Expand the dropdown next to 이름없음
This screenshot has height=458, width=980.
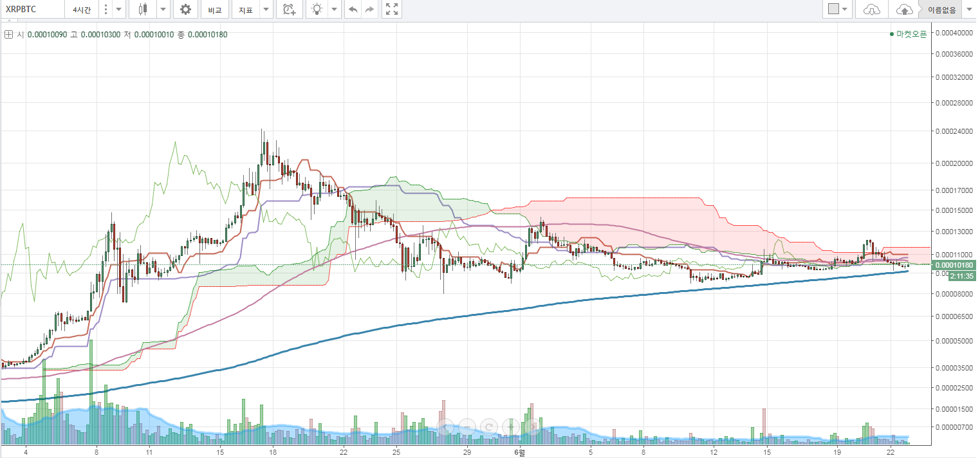968,10
